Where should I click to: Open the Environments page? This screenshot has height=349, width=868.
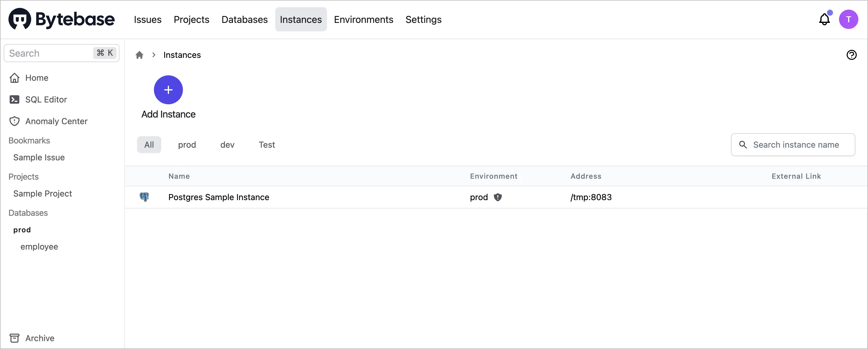364,20
